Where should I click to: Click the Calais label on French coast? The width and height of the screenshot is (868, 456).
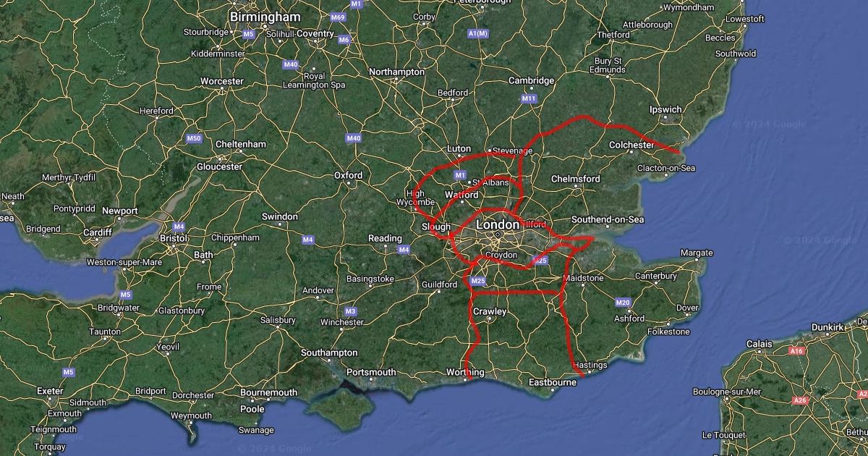(759, 343)
